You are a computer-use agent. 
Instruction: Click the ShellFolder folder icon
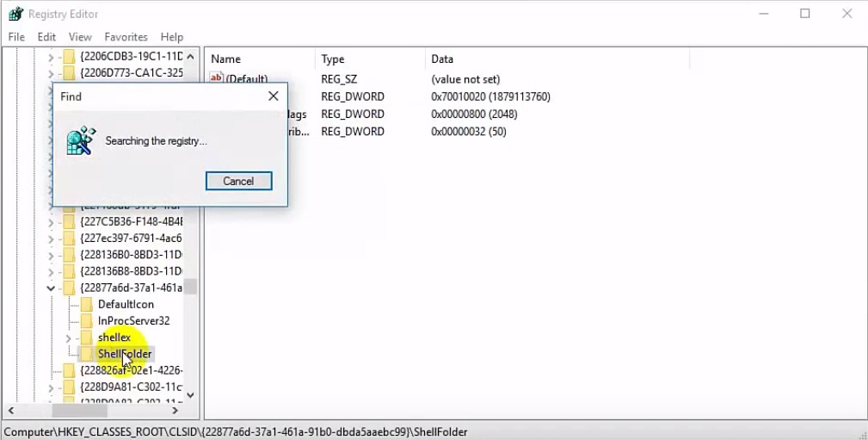[x=86, y=354]
